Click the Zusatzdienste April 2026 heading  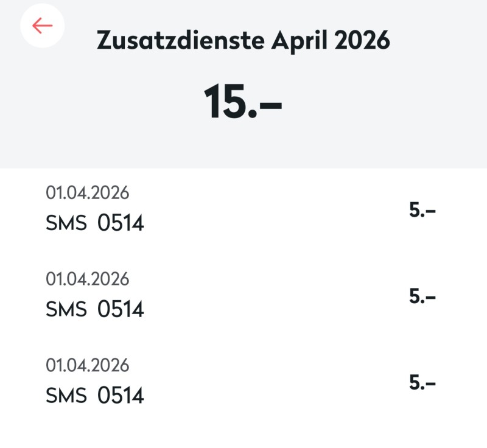243,41
